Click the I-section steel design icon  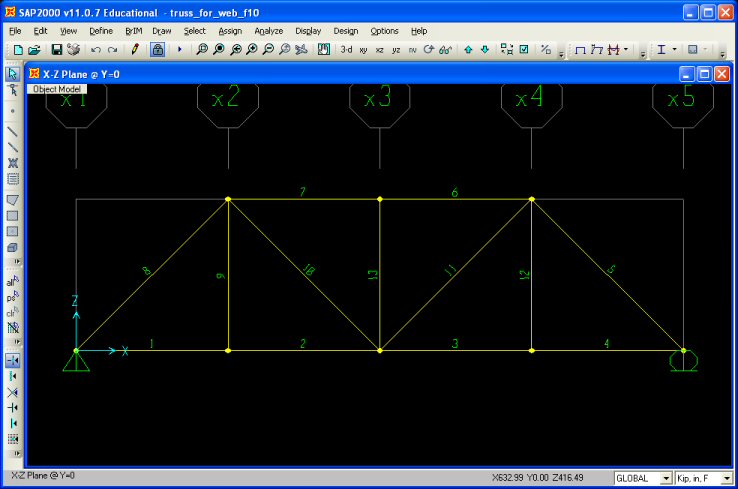pos(661,49)
